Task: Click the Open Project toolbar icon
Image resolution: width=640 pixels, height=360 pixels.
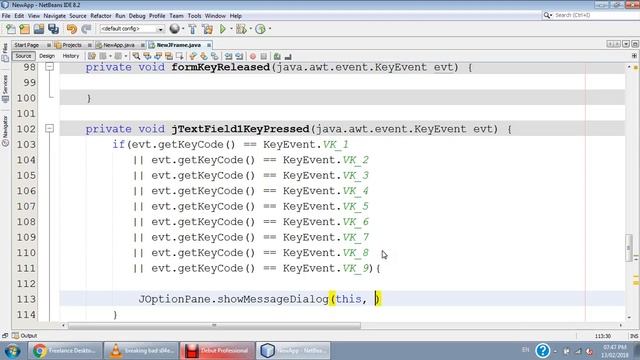Action: click(39, 29)
